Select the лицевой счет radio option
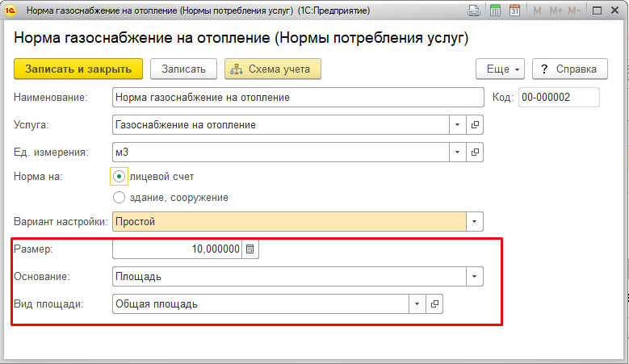Image resolution: width=629 pixels, height=364 pixels. 120,177
